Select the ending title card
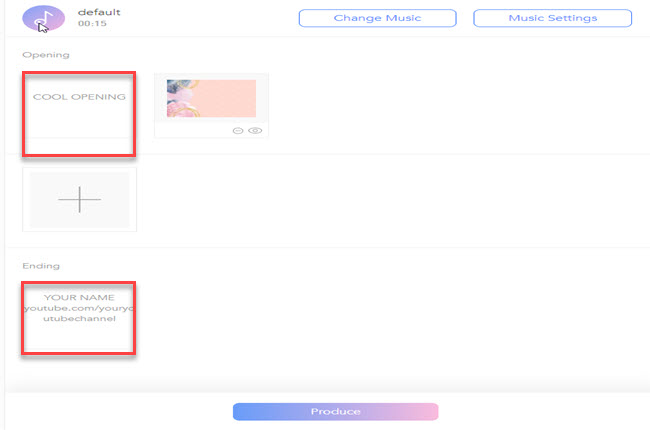 coord(79,318)
